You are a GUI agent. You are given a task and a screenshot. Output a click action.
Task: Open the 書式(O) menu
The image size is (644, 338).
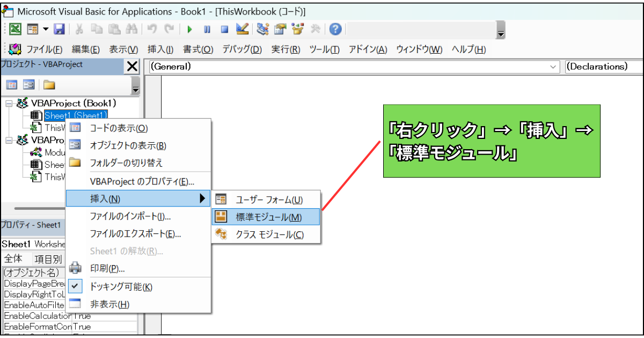pyautogui.click(x=198, y=49)
